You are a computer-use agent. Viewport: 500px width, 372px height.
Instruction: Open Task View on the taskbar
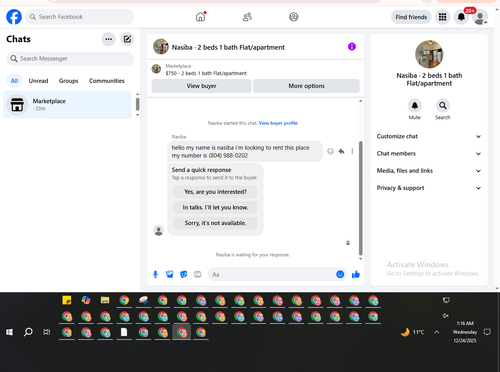click(x=47, y=332)
